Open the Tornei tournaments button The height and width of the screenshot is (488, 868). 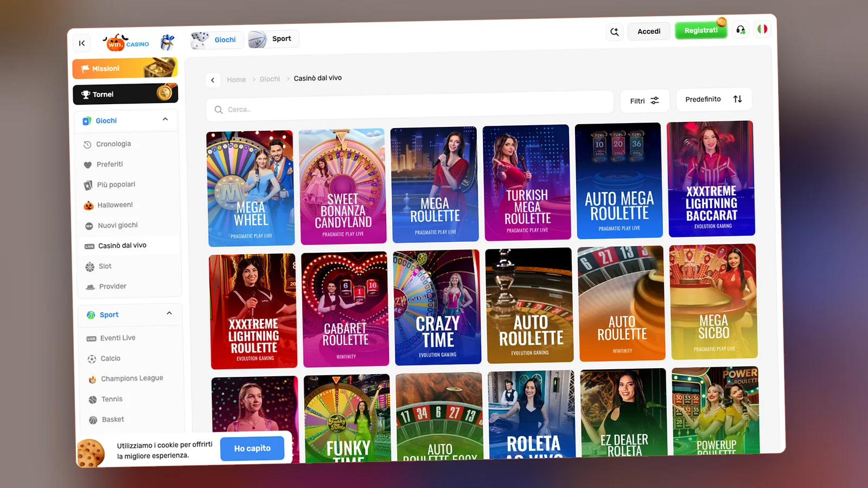click(125, 94)
